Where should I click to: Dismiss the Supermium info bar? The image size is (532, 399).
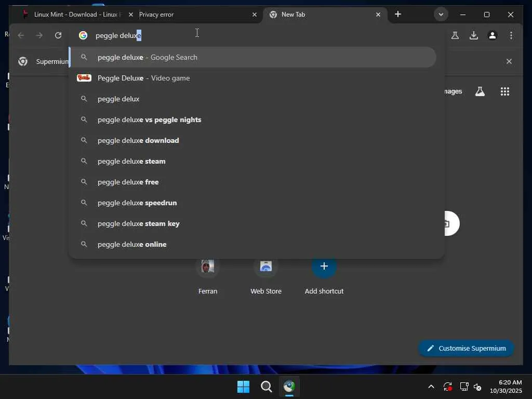[509, 61]
